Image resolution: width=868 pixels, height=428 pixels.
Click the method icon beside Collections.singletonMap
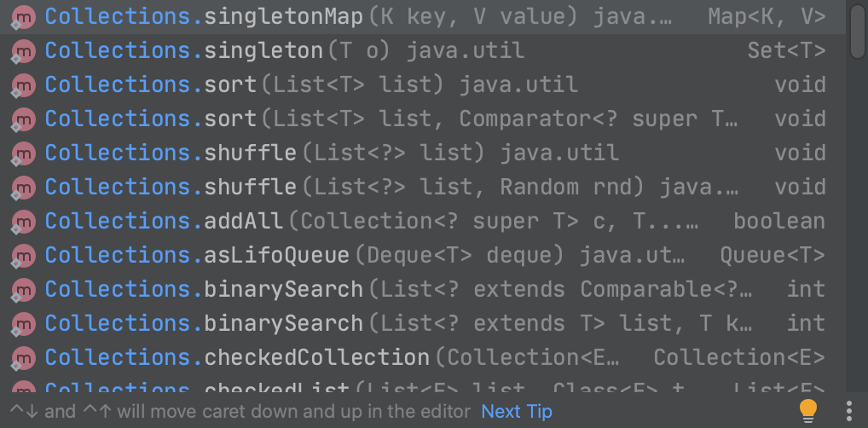click(22, 17)
